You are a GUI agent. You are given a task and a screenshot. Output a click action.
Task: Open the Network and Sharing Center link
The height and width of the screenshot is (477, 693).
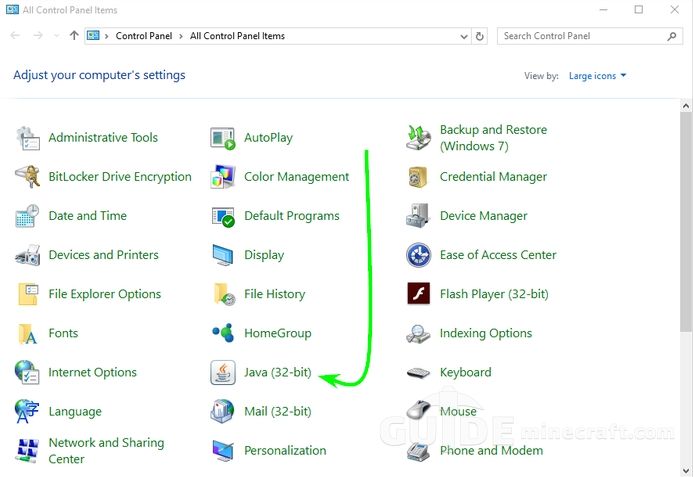click(106, 450)
